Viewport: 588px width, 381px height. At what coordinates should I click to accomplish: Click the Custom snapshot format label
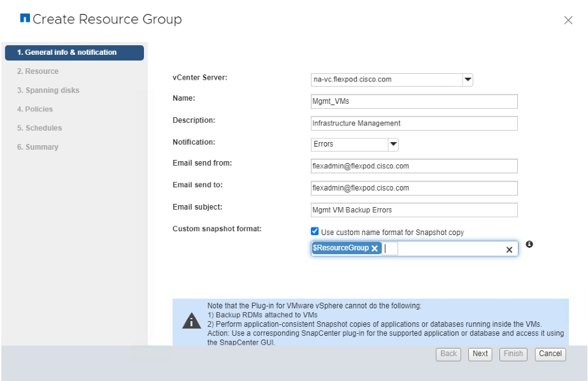(217, 229)
